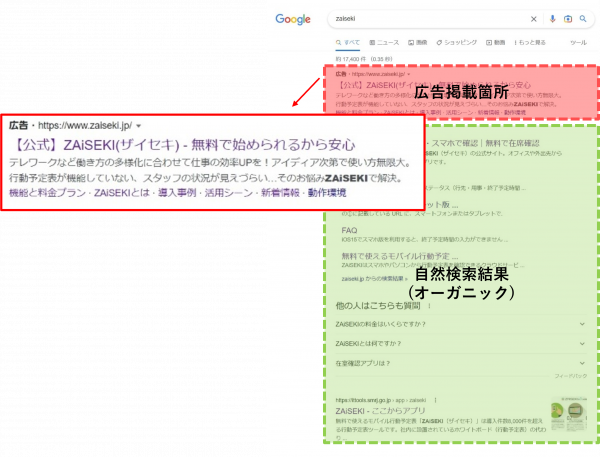The image size is (600, 457).
Task: Open the three-dot menu beside ittools.smrj.go.jp URL
Action: (x=435, y=400)
